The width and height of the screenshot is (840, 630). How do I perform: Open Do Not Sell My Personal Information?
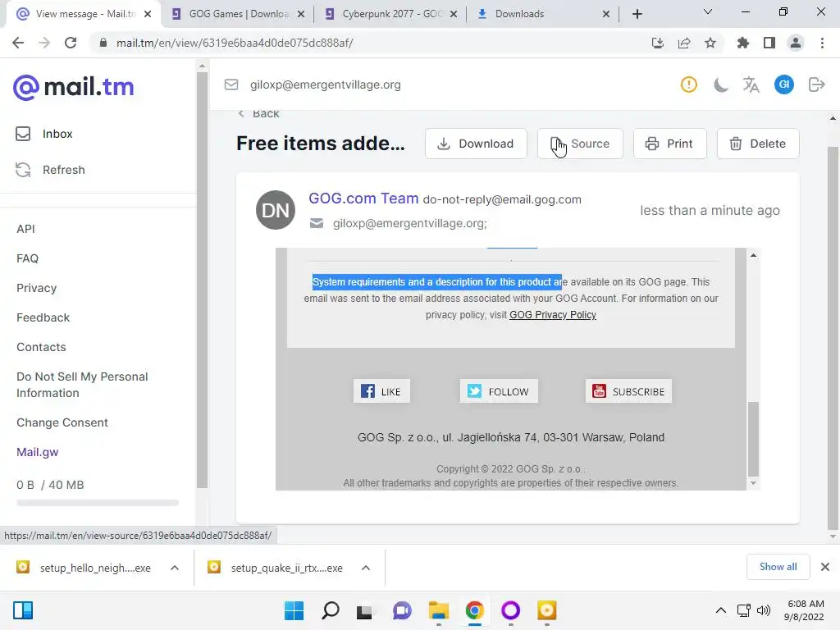click(82, 385)
